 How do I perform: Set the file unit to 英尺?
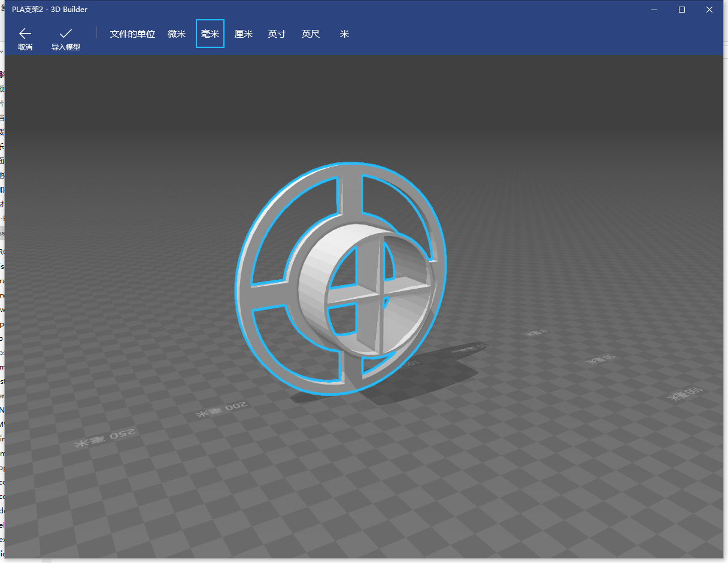point(311,34)
